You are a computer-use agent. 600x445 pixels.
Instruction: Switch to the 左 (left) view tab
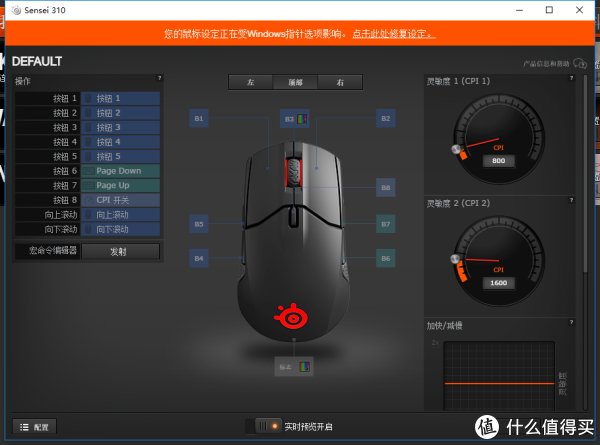[x=251, y=82]
